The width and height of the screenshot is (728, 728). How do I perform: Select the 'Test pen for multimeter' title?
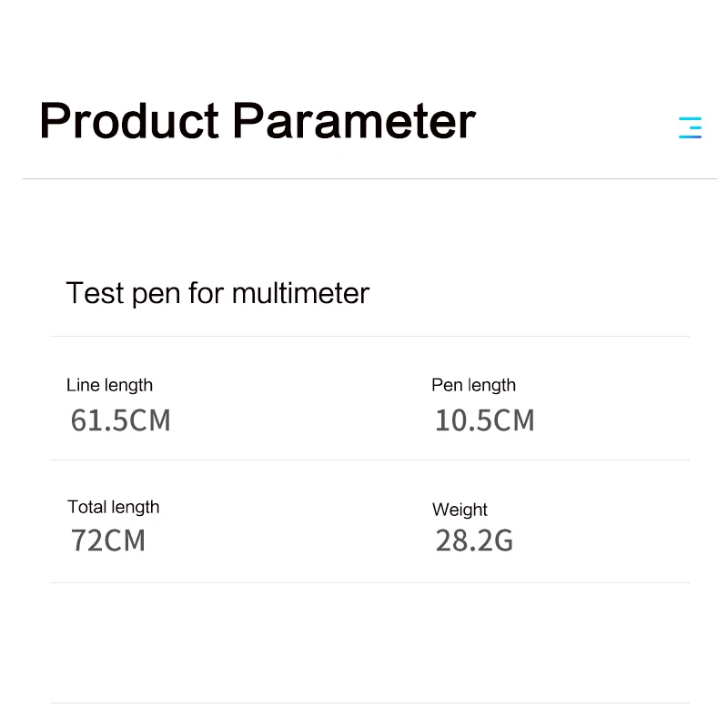coord(217,294)
